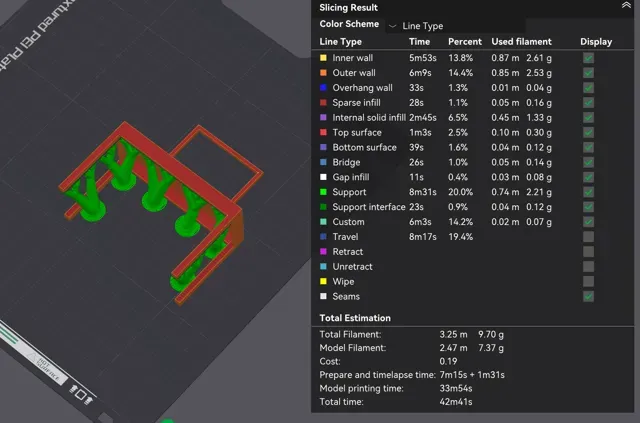Screen dimensions: 640x423
Task: Enable Travel line display checkbox
Action: click(588, 237)
